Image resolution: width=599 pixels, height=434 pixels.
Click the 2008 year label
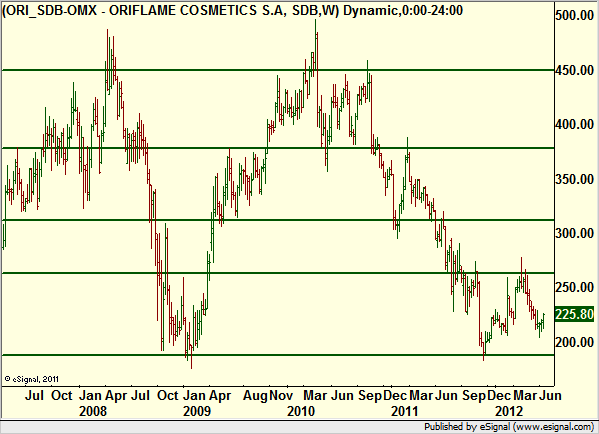[x=93, y=411]
